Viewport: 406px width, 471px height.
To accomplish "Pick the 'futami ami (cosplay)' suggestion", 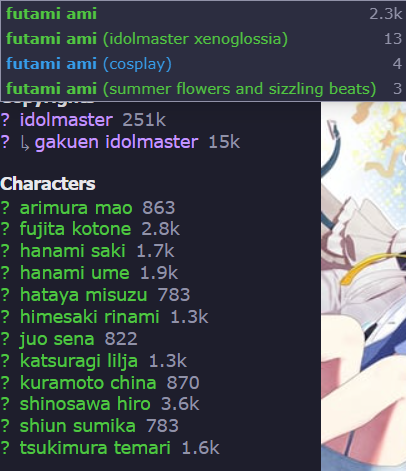I will 204,64.
